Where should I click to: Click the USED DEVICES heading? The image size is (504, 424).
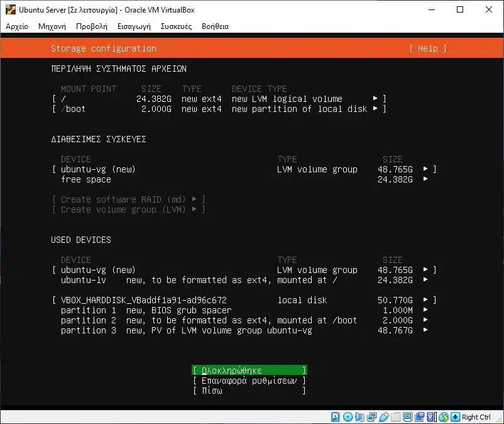tap(80, 240)
